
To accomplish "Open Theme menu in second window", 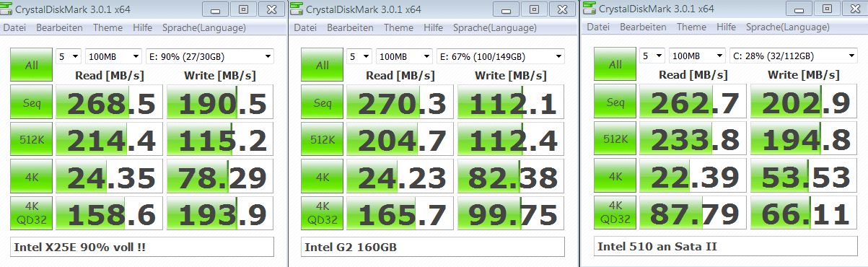I will (398, 27).
